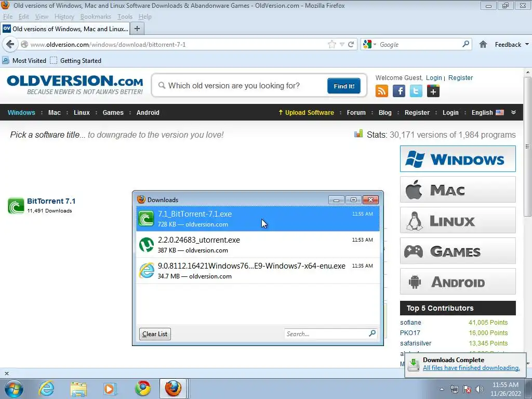Open the Tools menu

tap(125, 17)
